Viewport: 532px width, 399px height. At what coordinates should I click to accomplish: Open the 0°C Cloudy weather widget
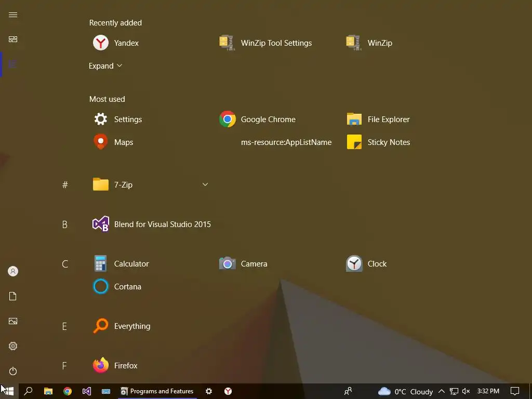point(405,392)
